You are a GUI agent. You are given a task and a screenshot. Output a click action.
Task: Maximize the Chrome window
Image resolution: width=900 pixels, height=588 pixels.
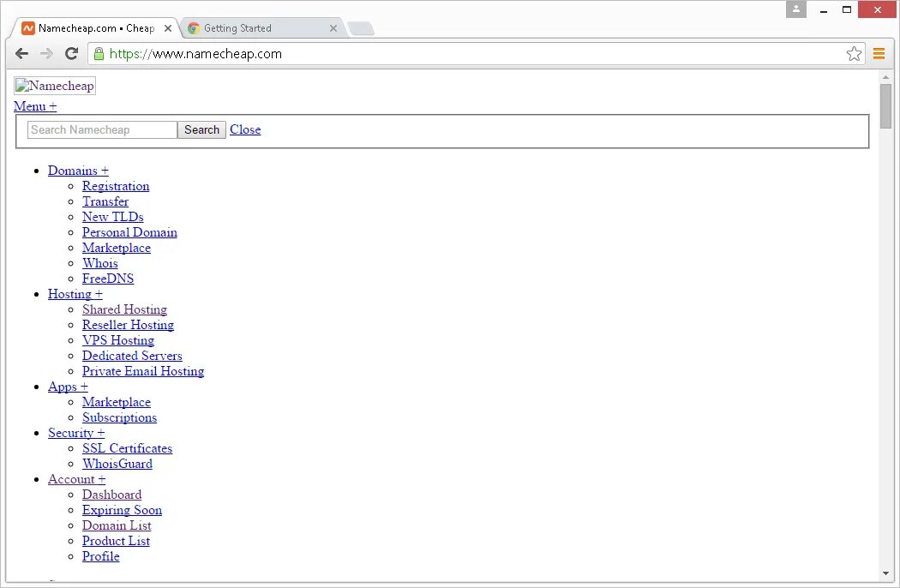click(x=847, y=9)
